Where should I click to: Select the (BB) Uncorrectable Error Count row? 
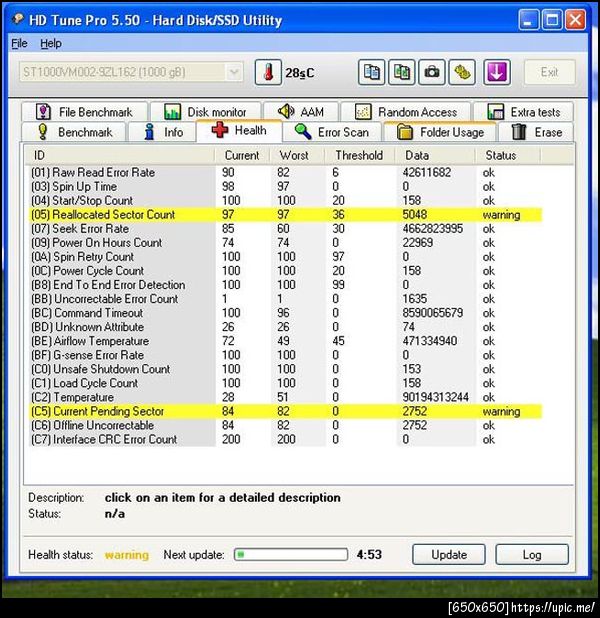286,299
